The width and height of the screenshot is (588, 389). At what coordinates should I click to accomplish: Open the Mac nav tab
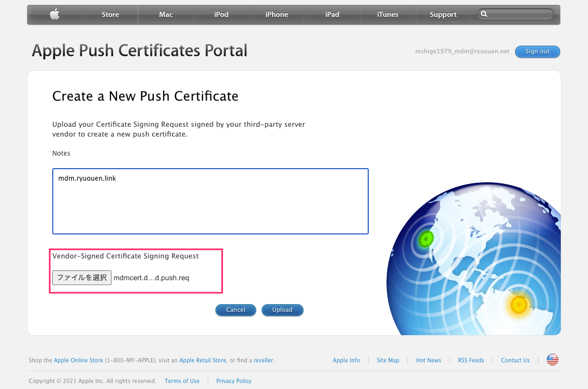[x=166, y=15]
